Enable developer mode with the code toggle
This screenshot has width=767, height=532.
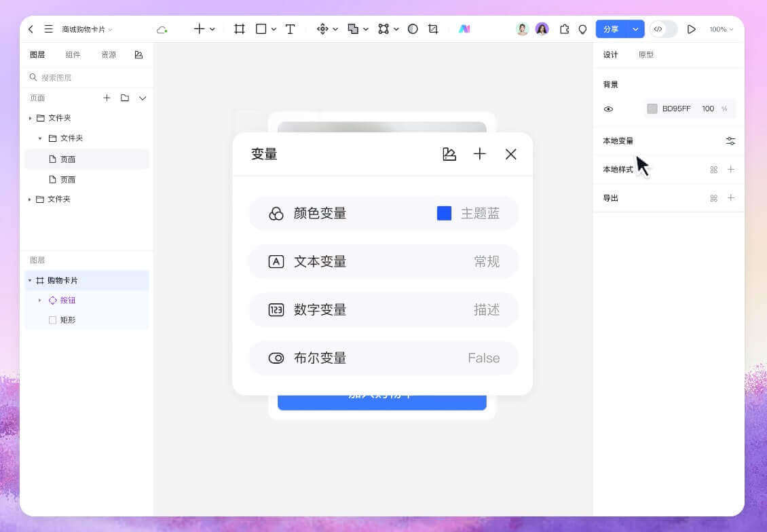658,29
